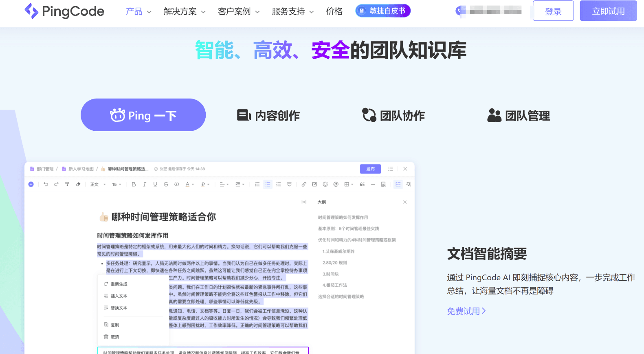Click outline item 4.番茄工作法
Viewport: 644px width, 354px height.
(x=335, y=286)
